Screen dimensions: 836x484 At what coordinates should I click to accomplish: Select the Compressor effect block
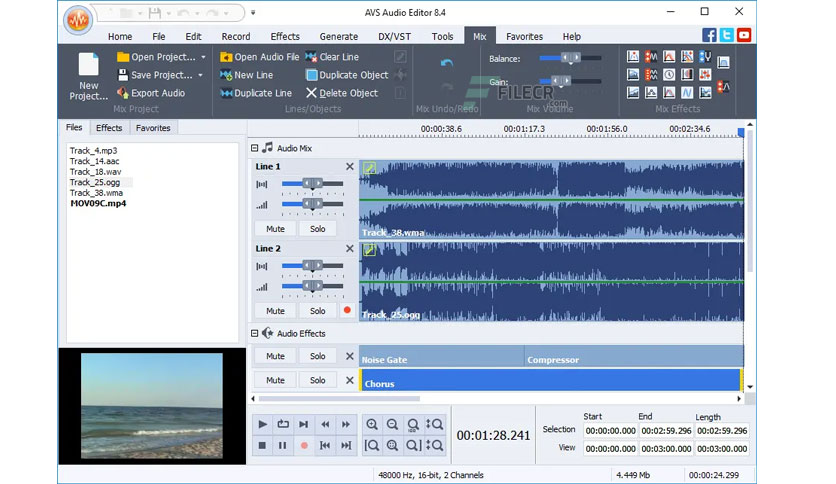point(633,356)
